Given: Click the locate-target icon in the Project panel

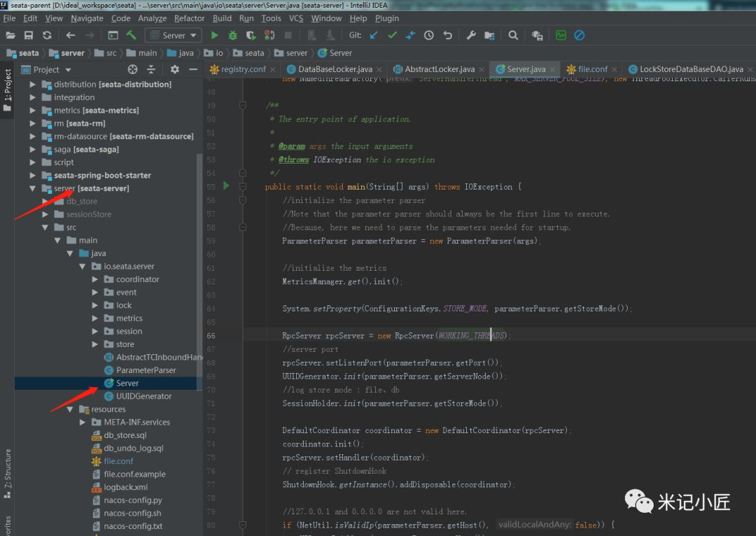Looking at the screenshot, I should [132, 69].
